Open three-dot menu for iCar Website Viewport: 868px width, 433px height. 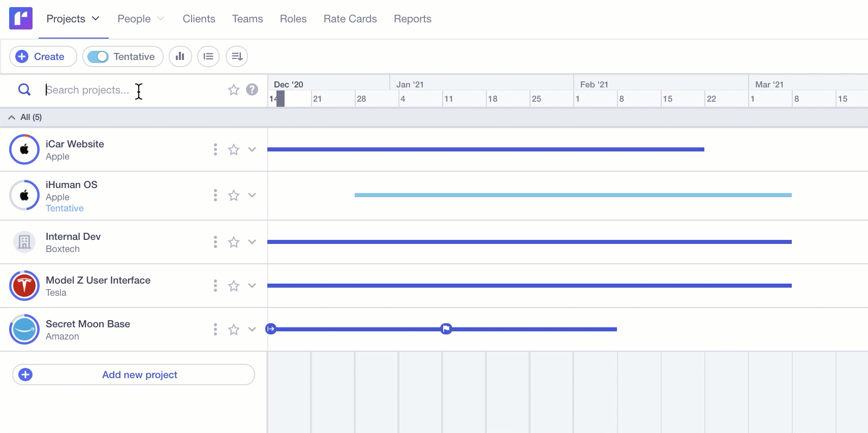[x=215, y=149]
